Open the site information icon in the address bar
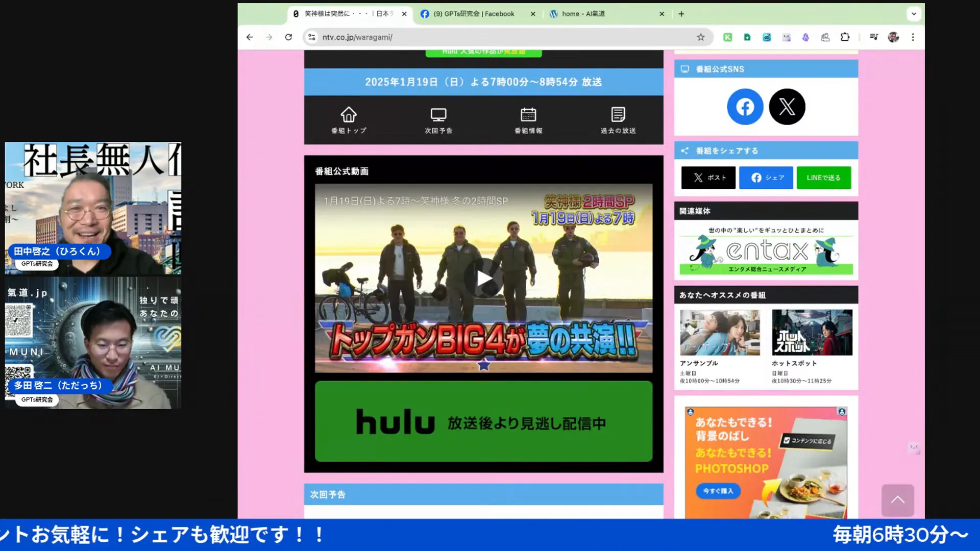The height and width of the screenshot is (551, 980). 312,37
